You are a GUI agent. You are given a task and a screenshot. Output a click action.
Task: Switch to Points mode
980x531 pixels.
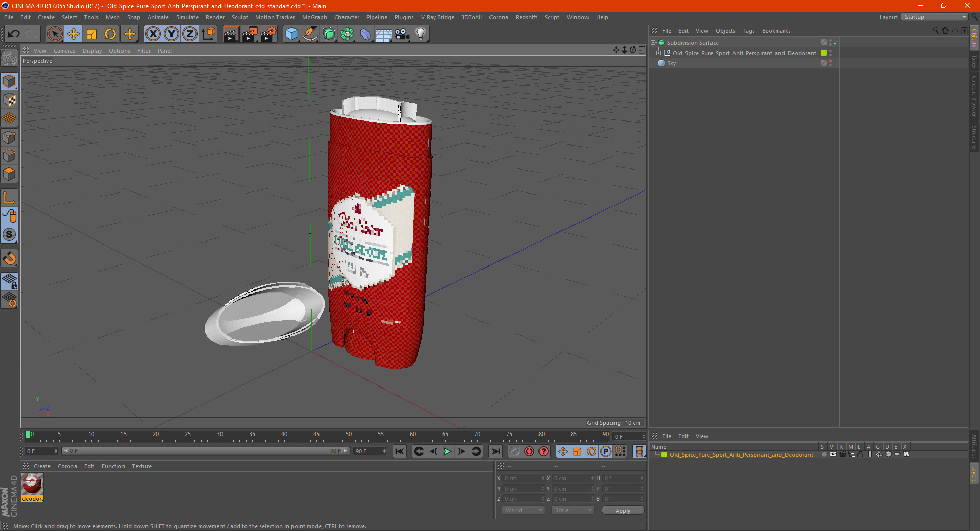point(9,137)
